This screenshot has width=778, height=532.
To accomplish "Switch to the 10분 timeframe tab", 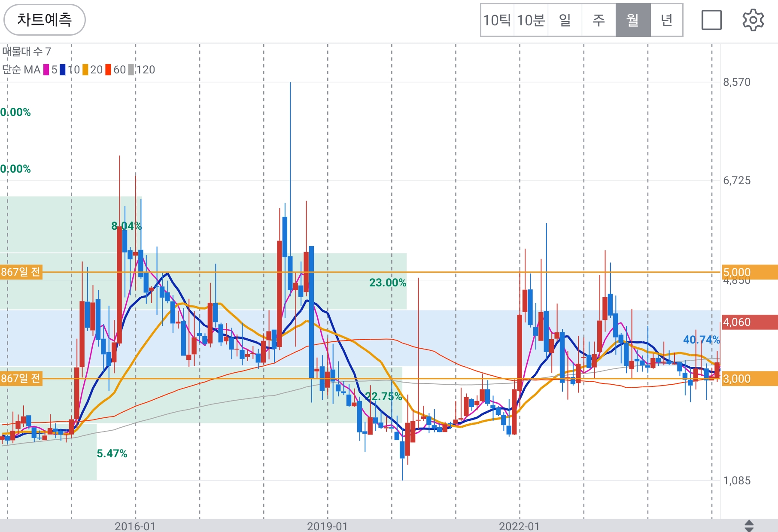I will pos(531,20).
